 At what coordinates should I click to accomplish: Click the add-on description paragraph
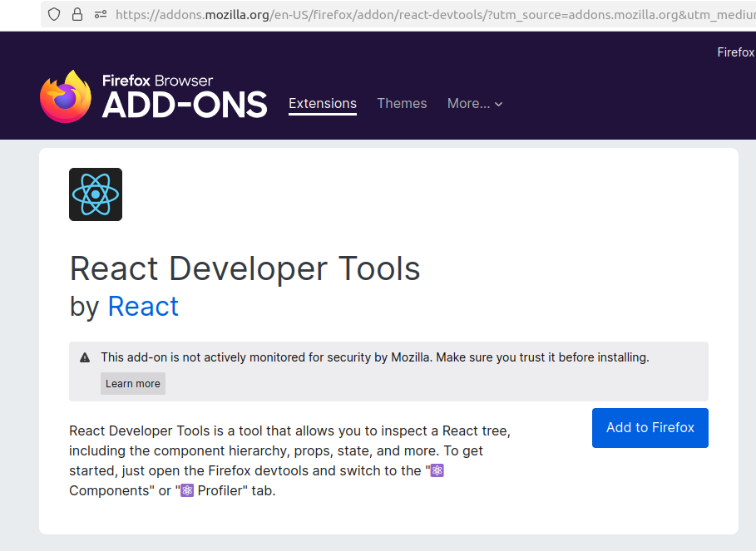(289, 460)
